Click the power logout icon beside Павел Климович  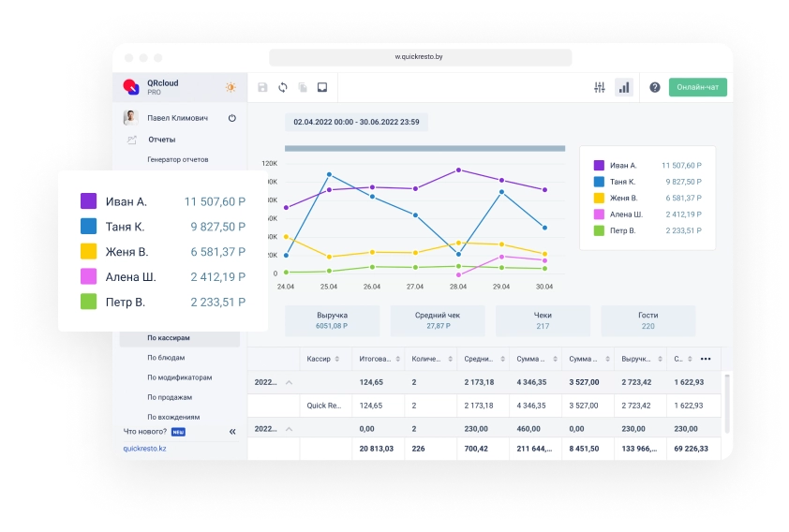point(232,118)
